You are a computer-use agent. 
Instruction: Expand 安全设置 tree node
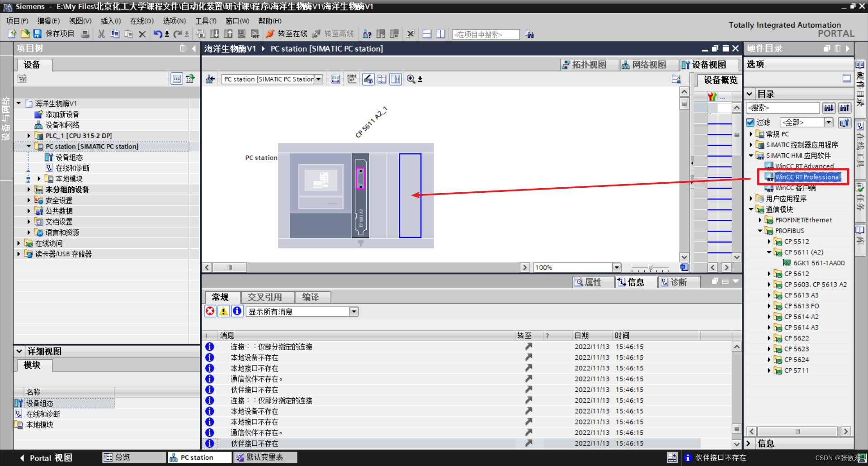tap(29, 200)
